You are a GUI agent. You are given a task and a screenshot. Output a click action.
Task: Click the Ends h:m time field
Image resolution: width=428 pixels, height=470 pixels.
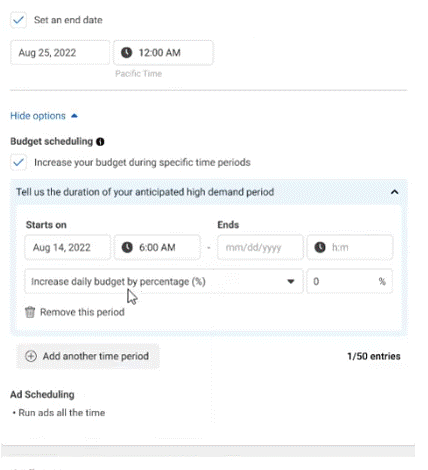[x=350, y=247]
